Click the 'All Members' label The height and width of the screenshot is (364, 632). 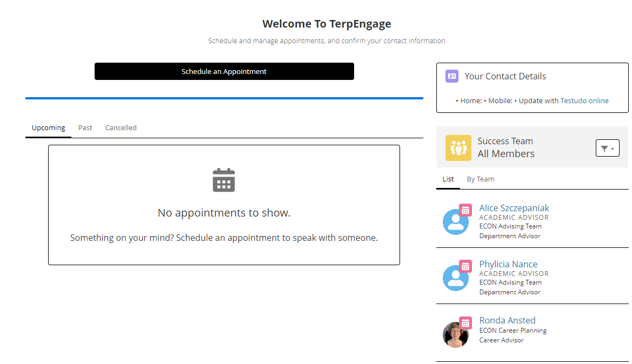506,154
